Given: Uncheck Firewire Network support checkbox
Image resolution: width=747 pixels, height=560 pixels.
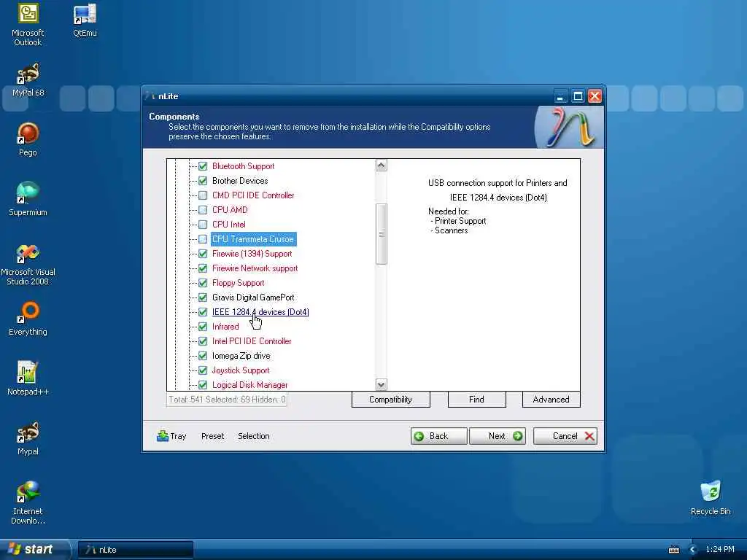Looking at the screenshot, I should (x=203, y=268).
